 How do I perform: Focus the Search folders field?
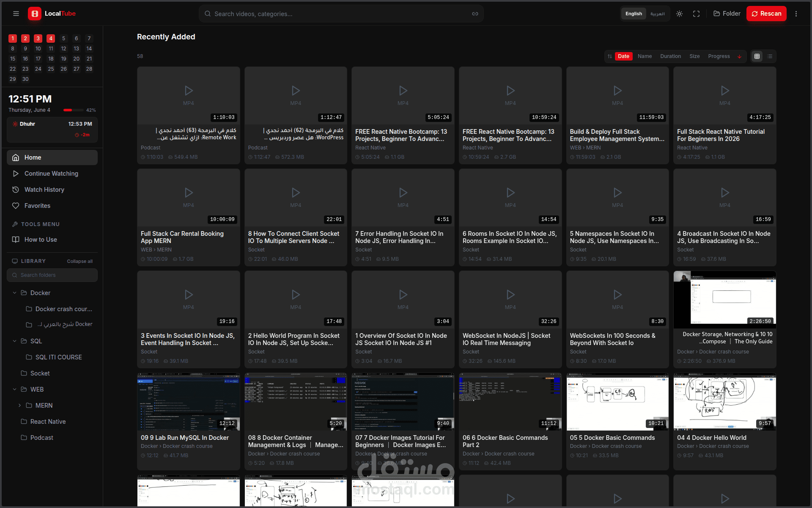pyautogui.click(x=52, y=275)
